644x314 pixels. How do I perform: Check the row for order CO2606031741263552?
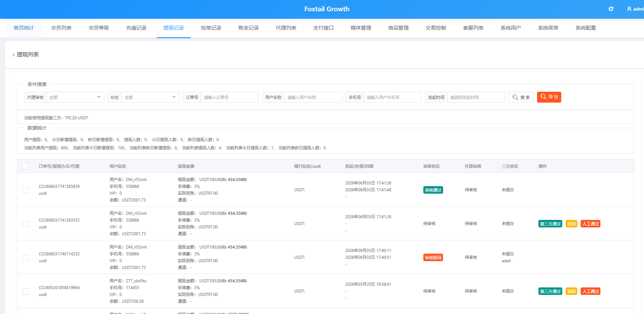coord(26,224)
